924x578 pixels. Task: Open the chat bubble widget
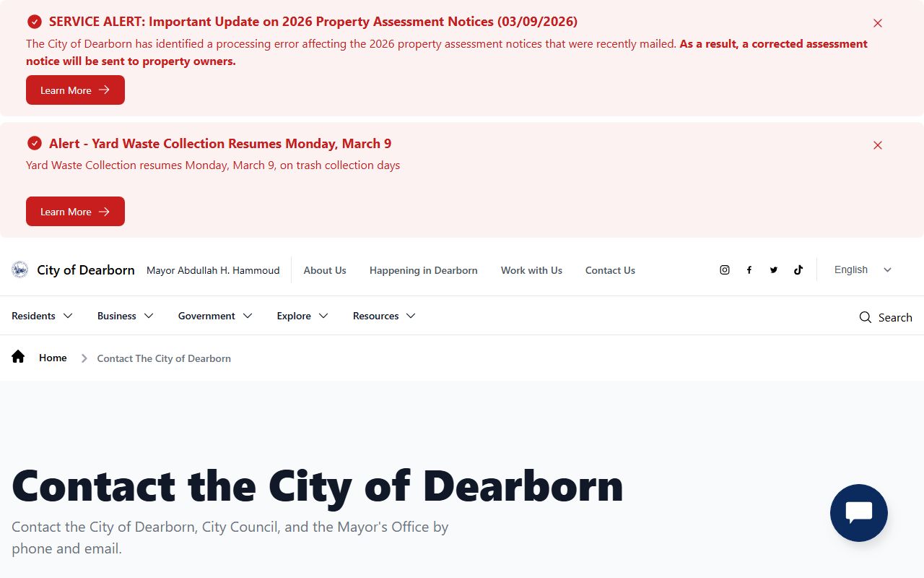click(859, 512)
